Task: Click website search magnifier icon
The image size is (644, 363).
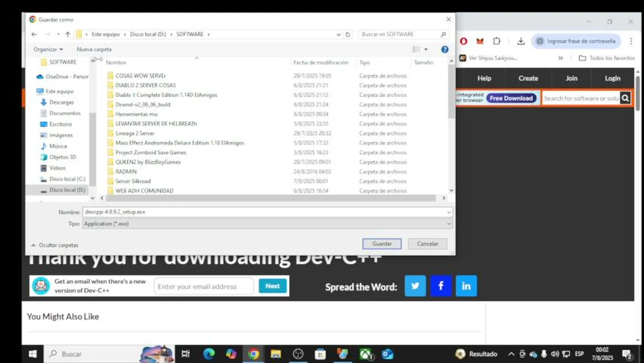Action: (x=625, y=98)
